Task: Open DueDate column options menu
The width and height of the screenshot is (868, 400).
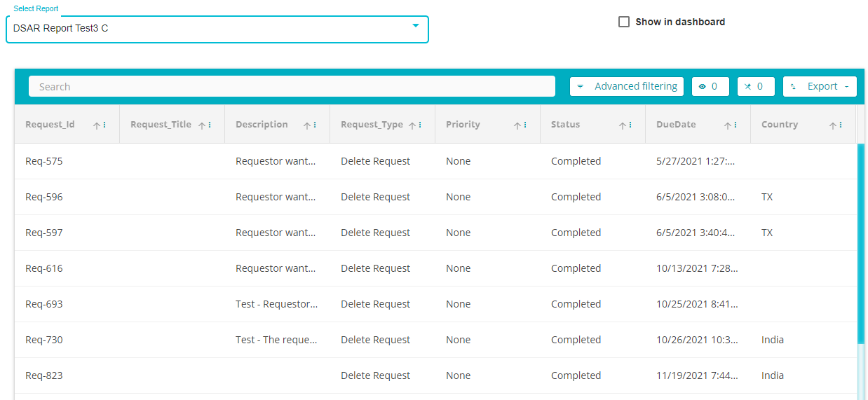Action: (735, 125)
